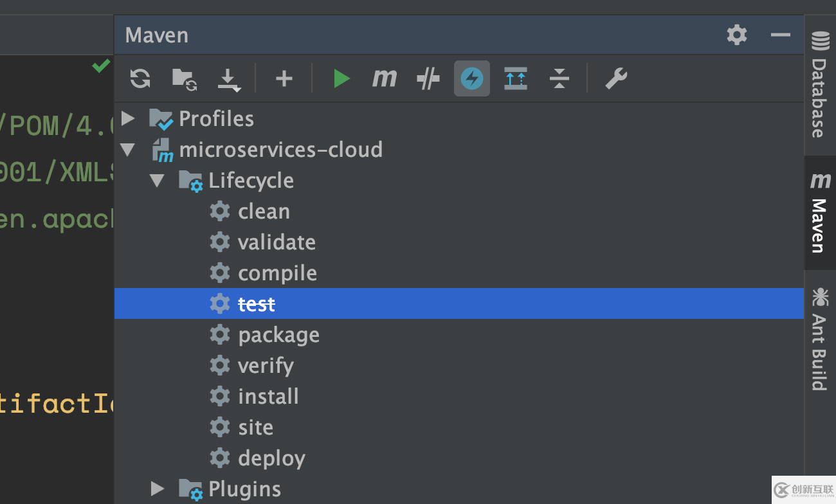Expand the Profiles node

128,118
